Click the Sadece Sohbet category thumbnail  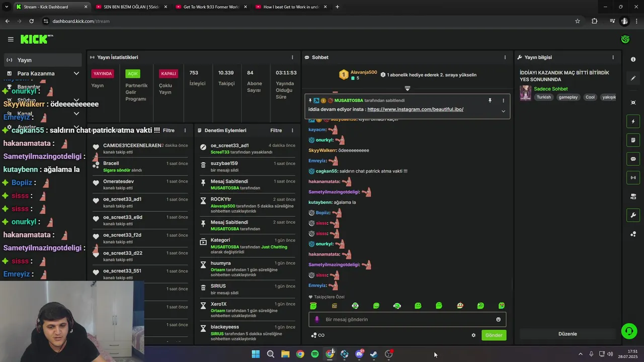click(526, 93)
